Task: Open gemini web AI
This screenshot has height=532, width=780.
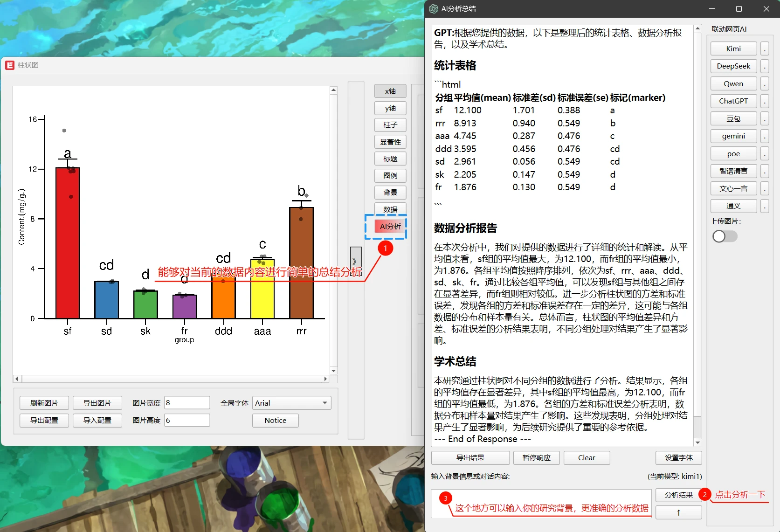Action: pos(733,136)
